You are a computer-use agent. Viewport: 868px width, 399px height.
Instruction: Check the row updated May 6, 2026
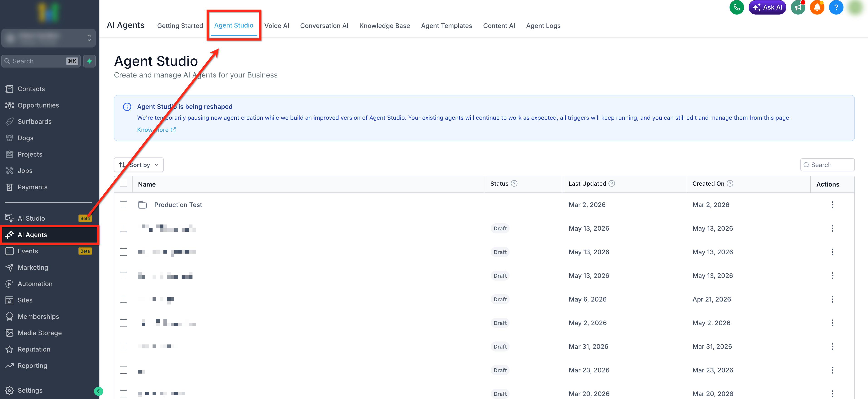point(124,299)
